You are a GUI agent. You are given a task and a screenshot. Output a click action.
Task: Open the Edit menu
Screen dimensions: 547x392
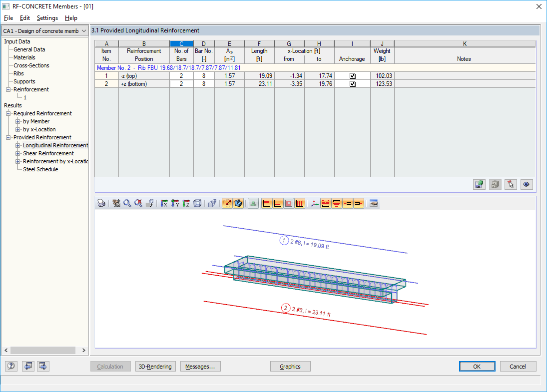25,18
